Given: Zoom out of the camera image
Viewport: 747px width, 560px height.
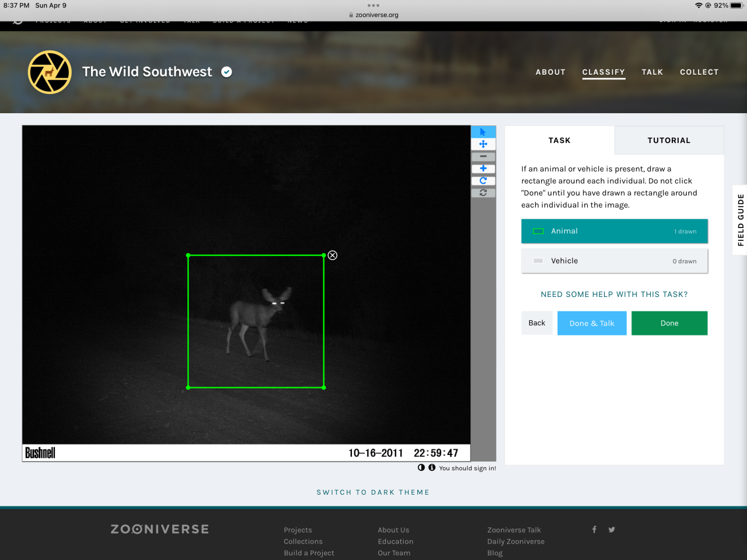Looking at the screenshot, I should (483, 156).
